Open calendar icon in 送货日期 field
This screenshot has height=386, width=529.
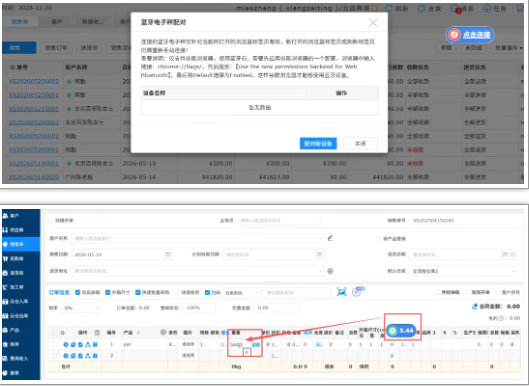coord(505,254)
